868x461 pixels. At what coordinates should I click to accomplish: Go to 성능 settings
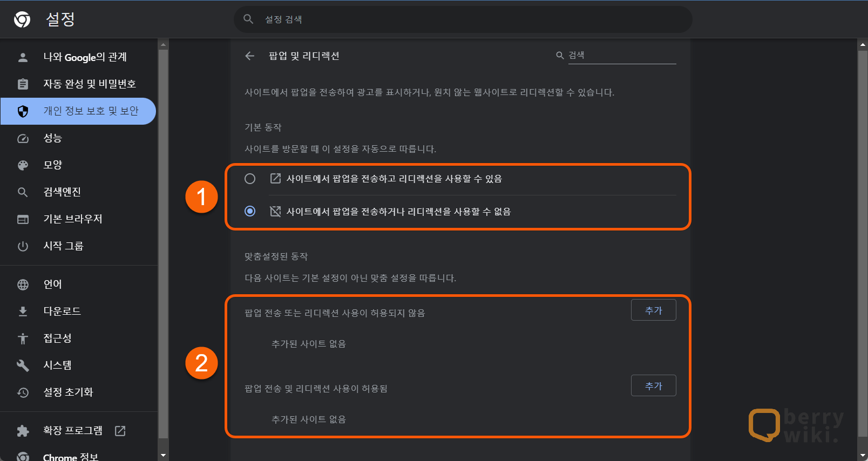pos(78,138)
